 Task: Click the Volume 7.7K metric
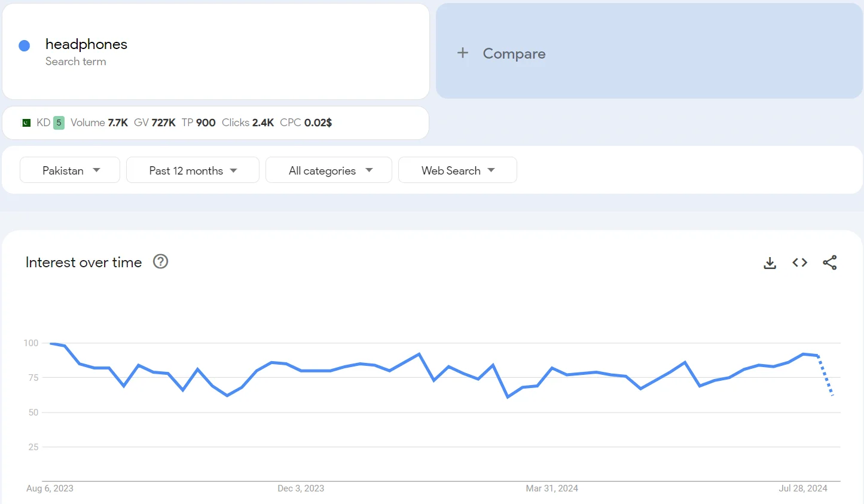99,122
